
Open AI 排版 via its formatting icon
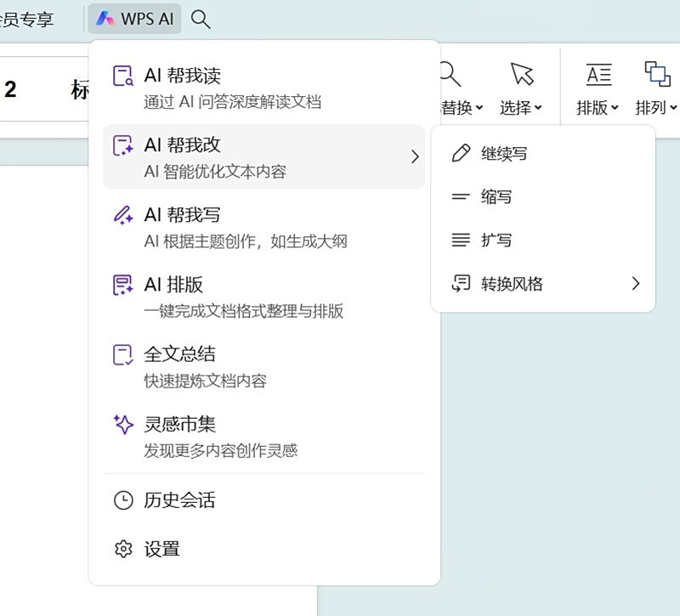point(122,285)
